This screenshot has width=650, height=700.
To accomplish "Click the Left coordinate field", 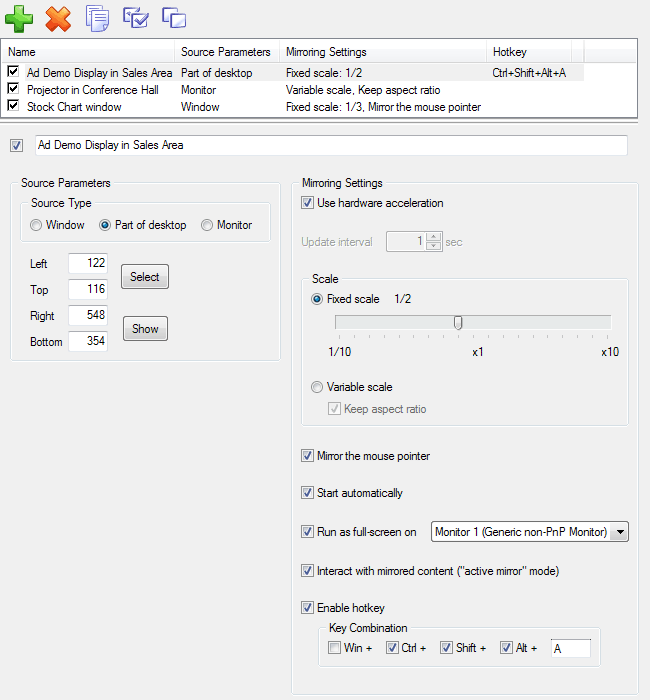I will pyautogui.click(x=88, y=263).
